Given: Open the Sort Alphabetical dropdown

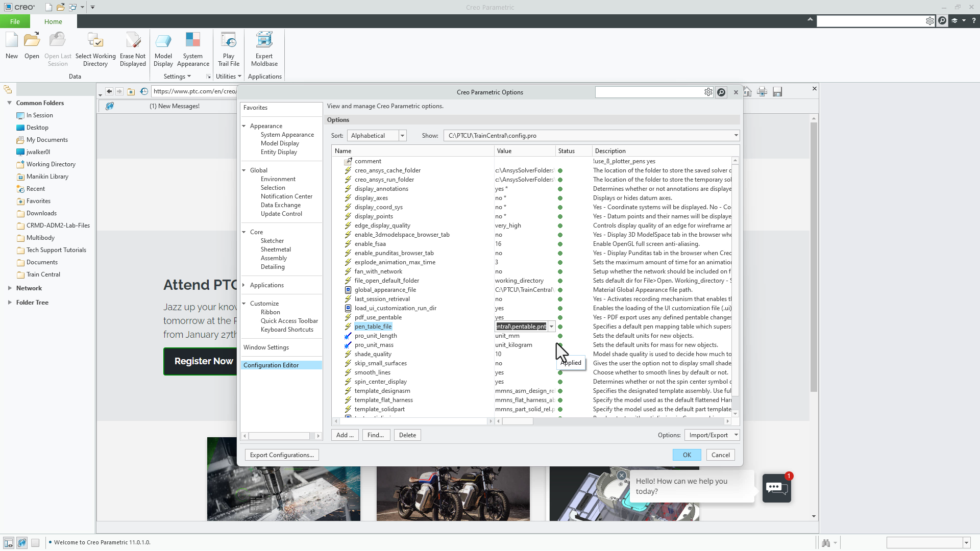Looking at the screenshot, I should (x=402, y=136).
